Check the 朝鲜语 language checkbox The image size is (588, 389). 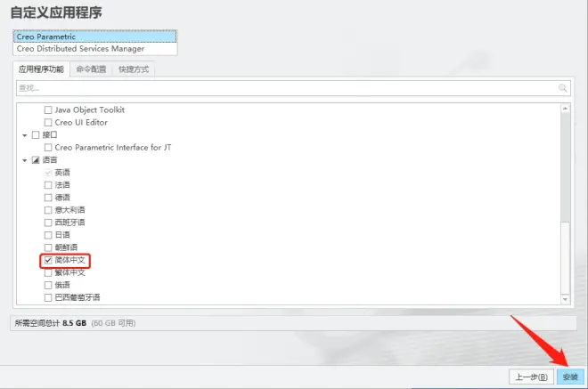point(48,247)
